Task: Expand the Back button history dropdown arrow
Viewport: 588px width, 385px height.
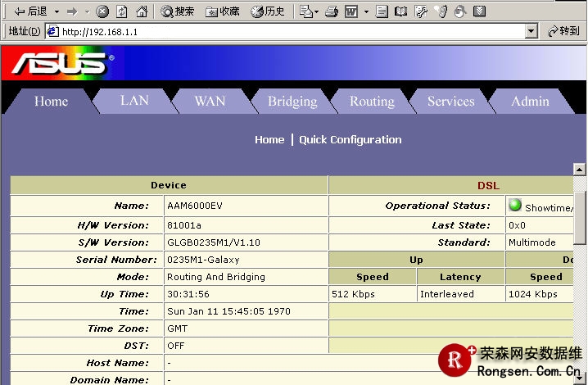Action: 57,11
